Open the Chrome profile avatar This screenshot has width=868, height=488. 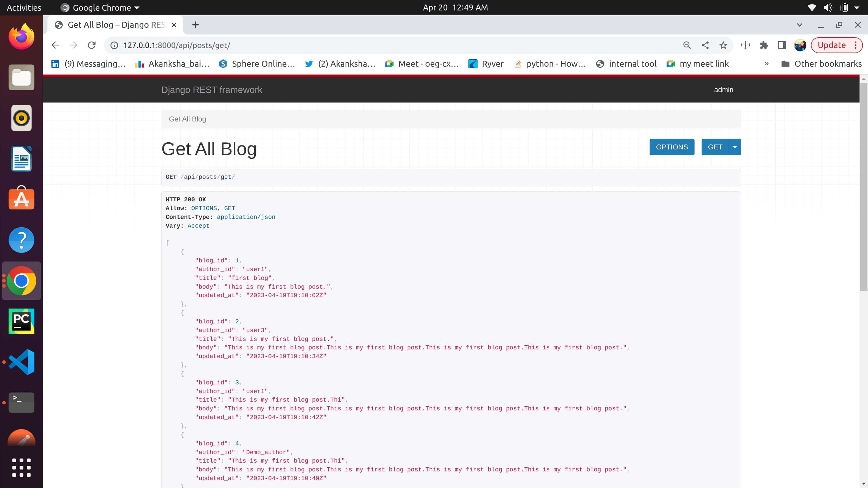800,45
